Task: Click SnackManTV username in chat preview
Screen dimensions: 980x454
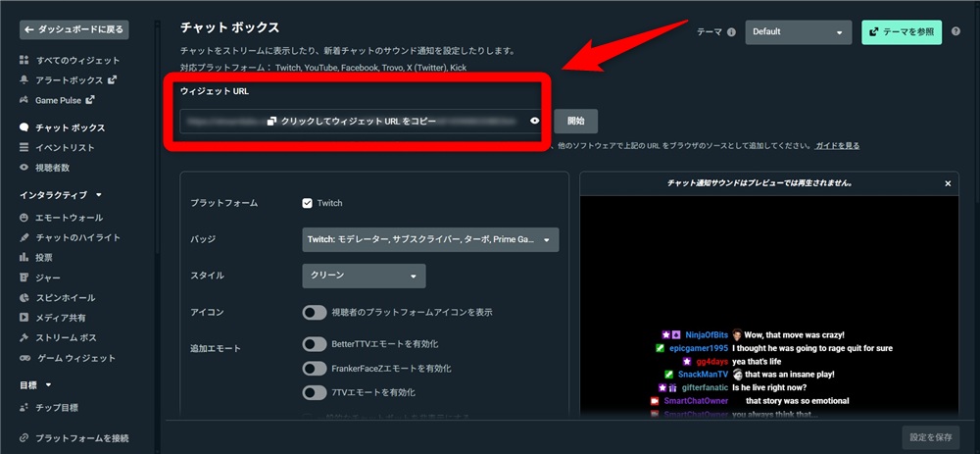Action: coord(703,375)
